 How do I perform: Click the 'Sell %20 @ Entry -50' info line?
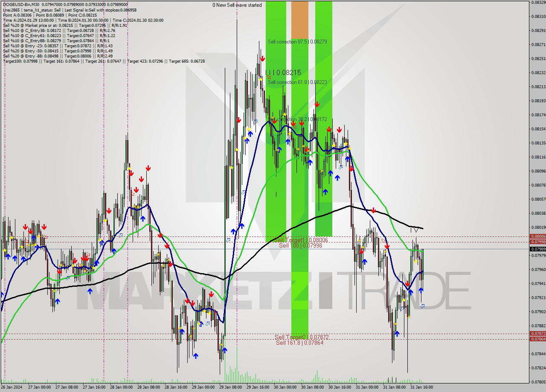pyautogui.click(x=58, y=51)
